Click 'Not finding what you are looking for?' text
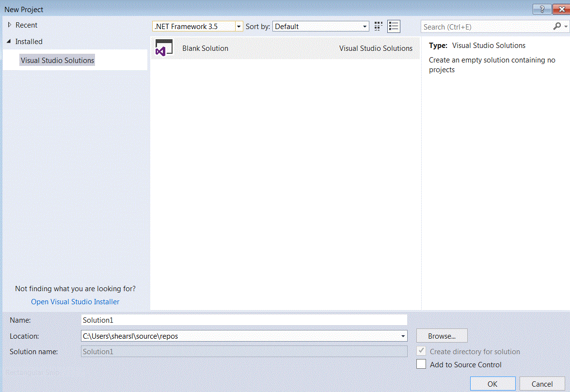This screenshot has height=392, width=570. pos(75,289)
